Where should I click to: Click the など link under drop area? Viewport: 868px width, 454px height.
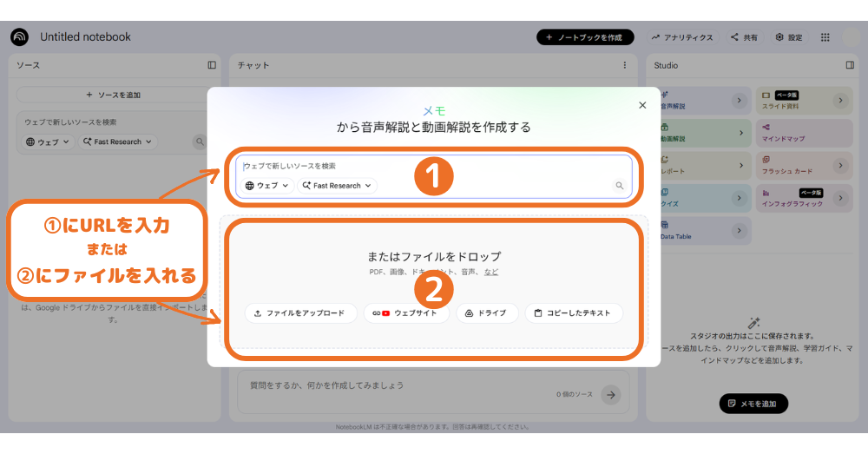tap(491, 272)
